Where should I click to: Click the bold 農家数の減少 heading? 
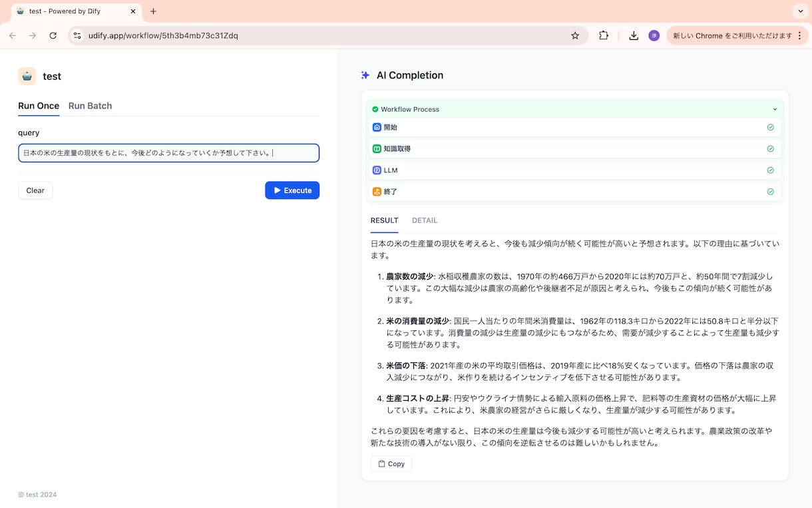click(410, 276)
